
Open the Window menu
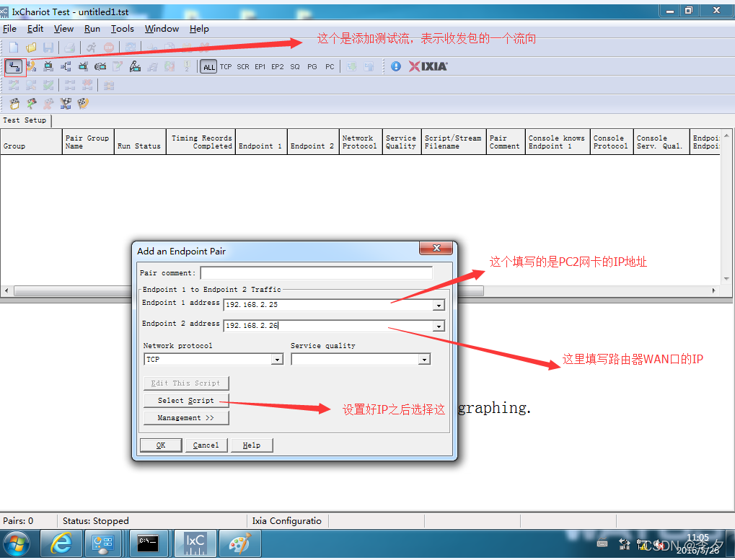162,29
